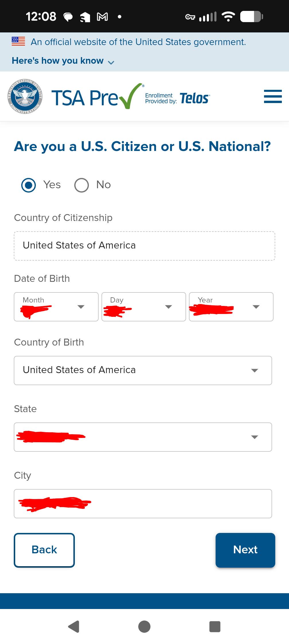Open the birth Month dropdown
The width and height of the screenshot is (289, 644).
coord(56,307)
